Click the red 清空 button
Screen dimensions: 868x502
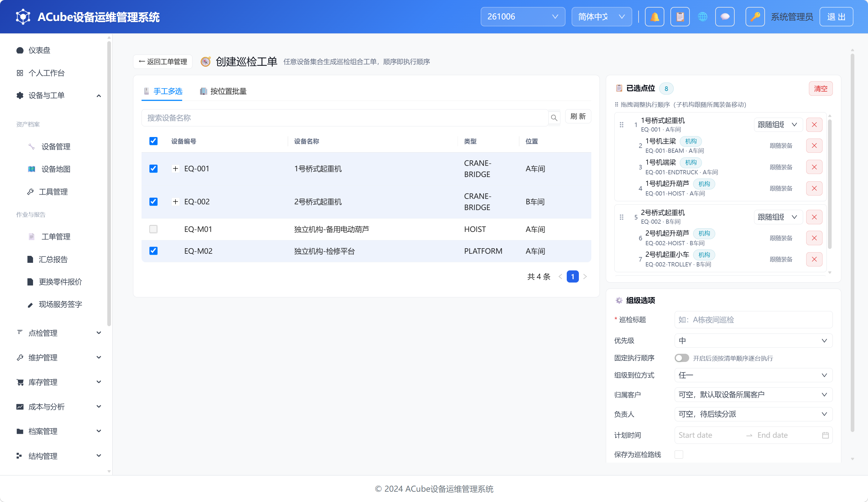[x=820, y=89]
